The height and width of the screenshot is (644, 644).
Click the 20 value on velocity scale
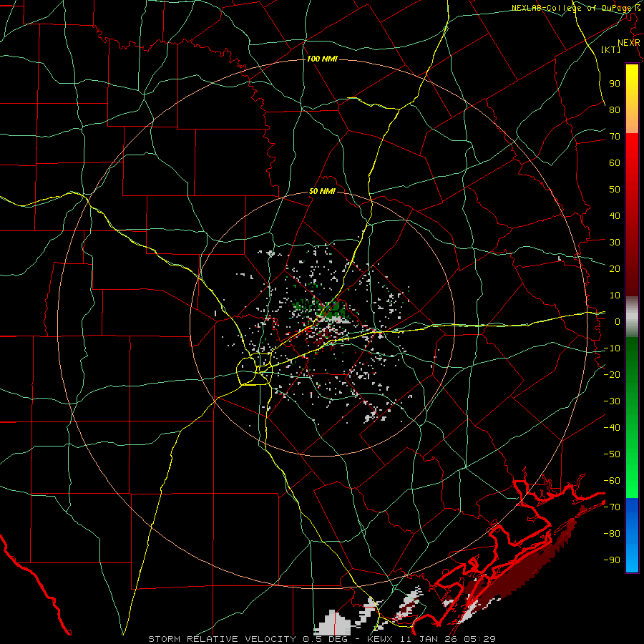(x=615, y=268)
